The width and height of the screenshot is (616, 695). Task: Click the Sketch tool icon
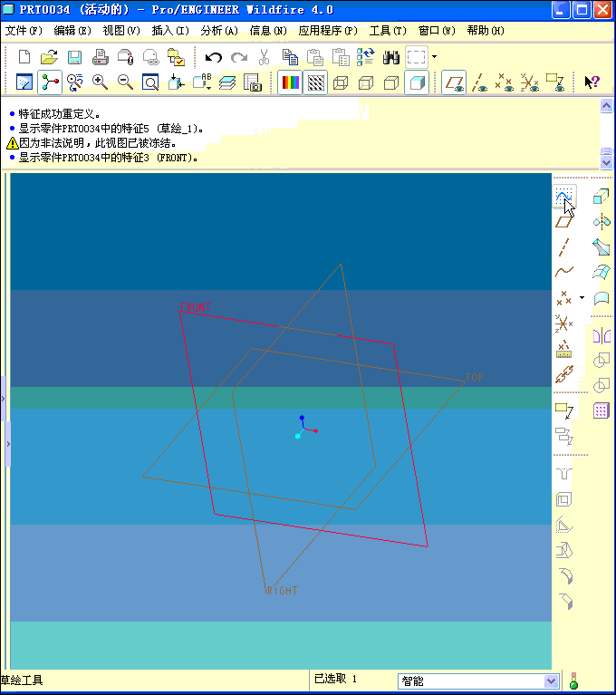[x=564, y=195]
